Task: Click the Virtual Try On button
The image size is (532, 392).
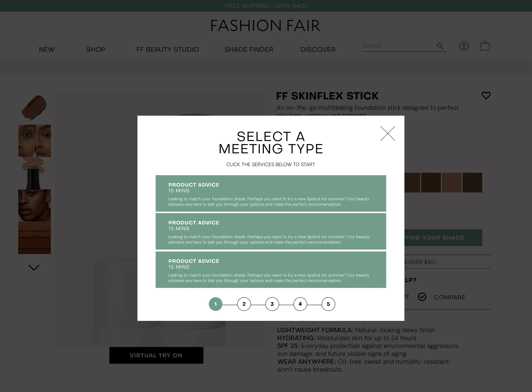Action: pos(156,355)
